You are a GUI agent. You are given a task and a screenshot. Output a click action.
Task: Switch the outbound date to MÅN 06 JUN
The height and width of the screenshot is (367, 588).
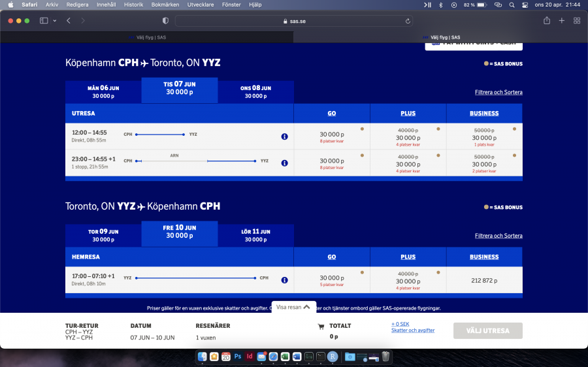pyautogui.click(x=103, y=92)
